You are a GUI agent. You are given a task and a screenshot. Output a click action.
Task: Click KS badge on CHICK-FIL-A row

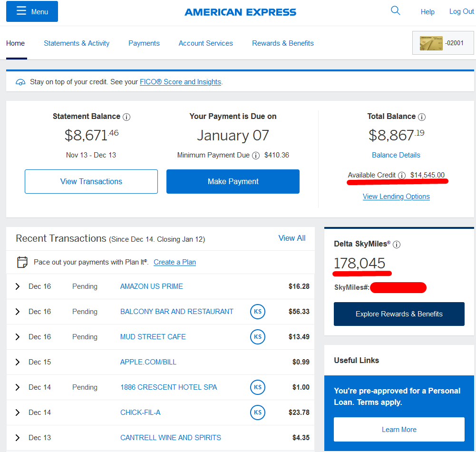[258, 413]
